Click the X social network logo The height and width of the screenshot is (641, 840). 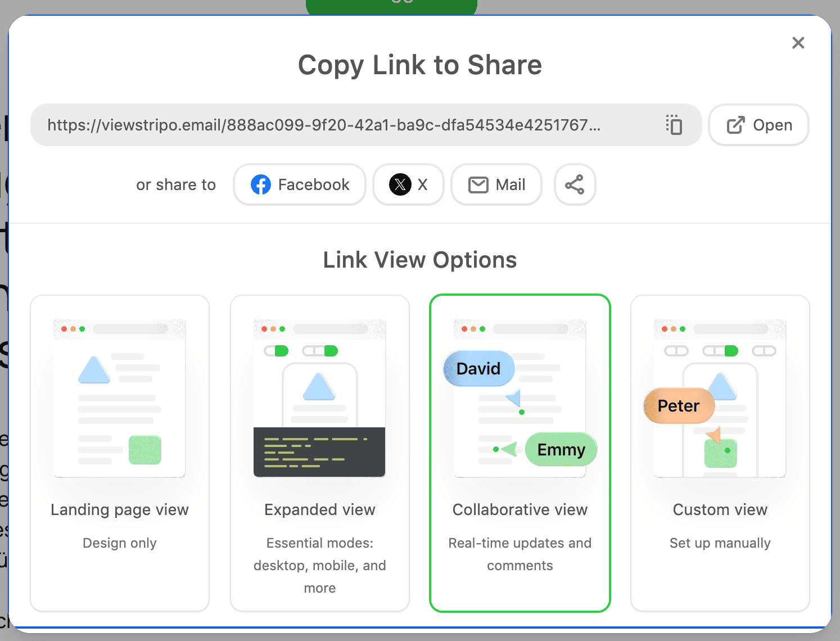[400, 184]
